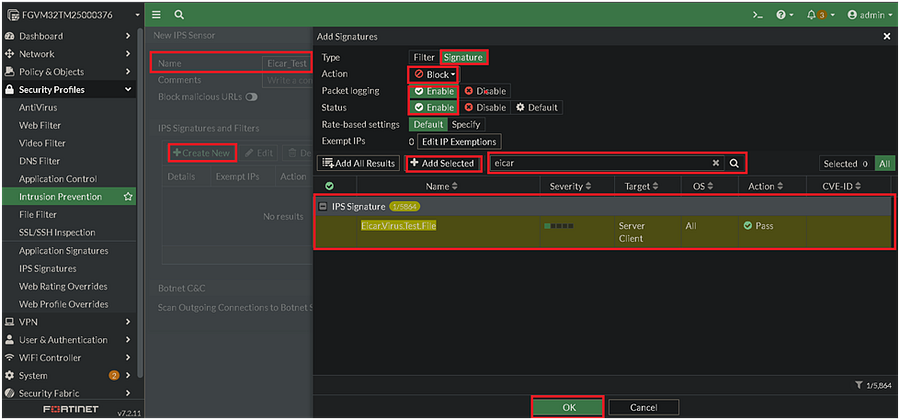The height and width of the screenshot is (420, 900).
Task: Click Add All Results button
Action: [359, 164]
